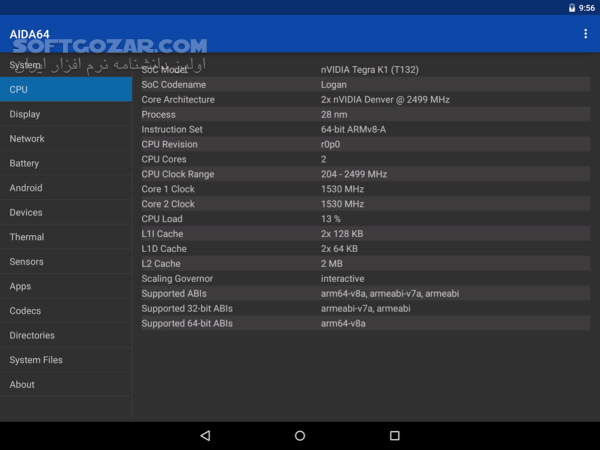This screenshot has width=600, height=450.
Task: Select the Supported 32-bit ABIs label
Action: click(x=187, y=308)
